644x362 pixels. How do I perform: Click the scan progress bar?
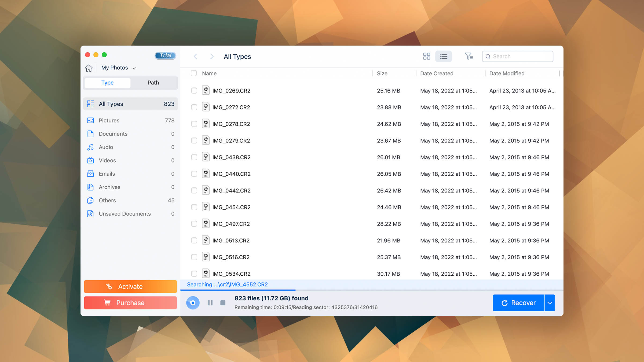(x=372, y=290)
